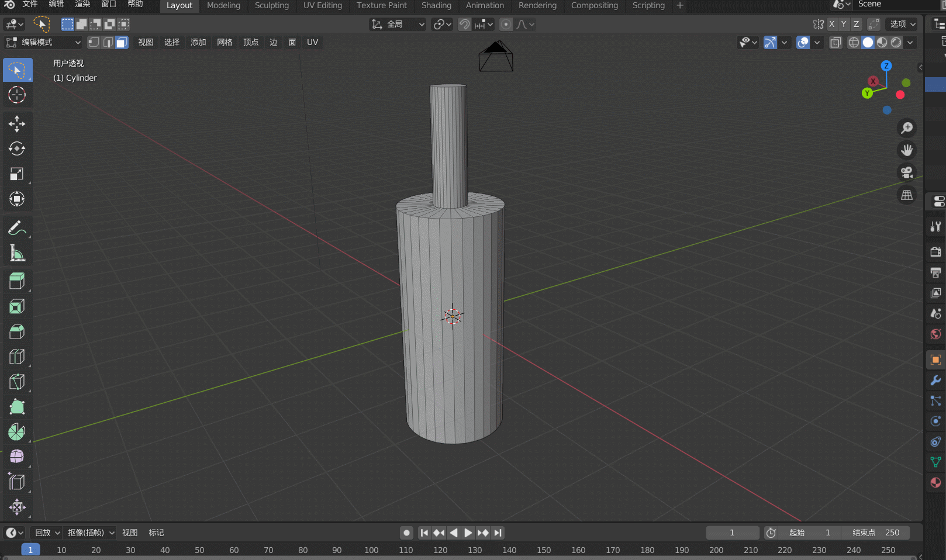Screen dimensions: 946x560
Task: Select the Box Select tool in toolbar
Action: tap(17, 70)
